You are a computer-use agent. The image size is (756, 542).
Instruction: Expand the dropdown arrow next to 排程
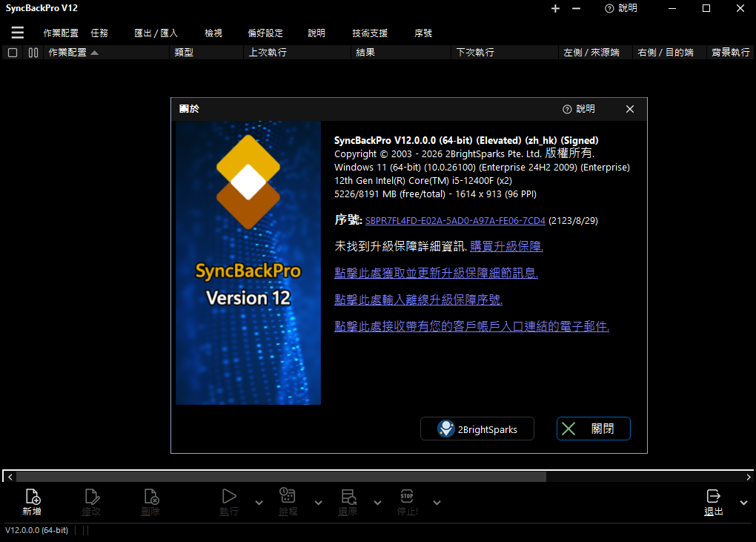318,503
